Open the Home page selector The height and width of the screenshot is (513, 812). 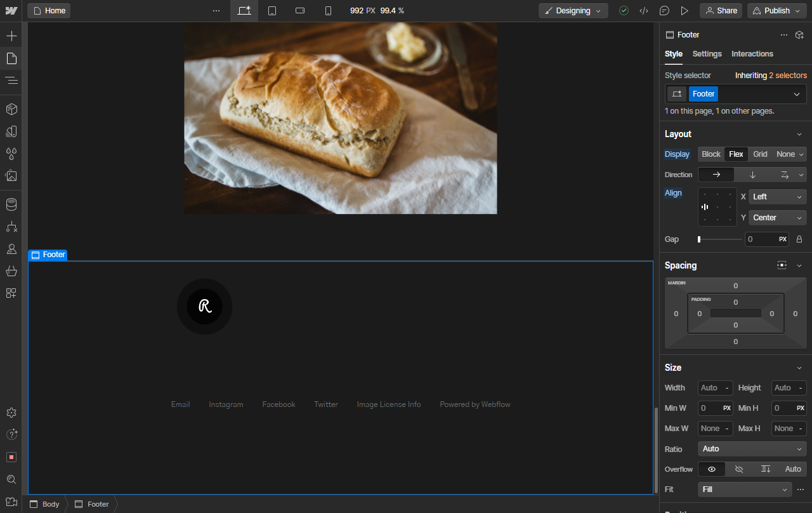[49, 11]
